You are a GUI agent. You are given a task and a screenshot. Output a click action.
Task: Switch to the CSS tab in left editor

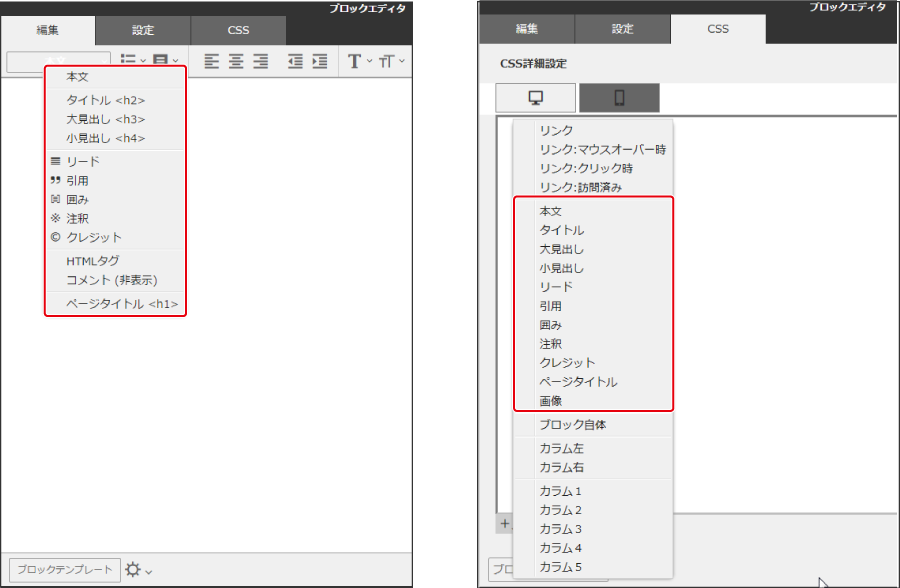pyautogui.click(x=238, y=30)
